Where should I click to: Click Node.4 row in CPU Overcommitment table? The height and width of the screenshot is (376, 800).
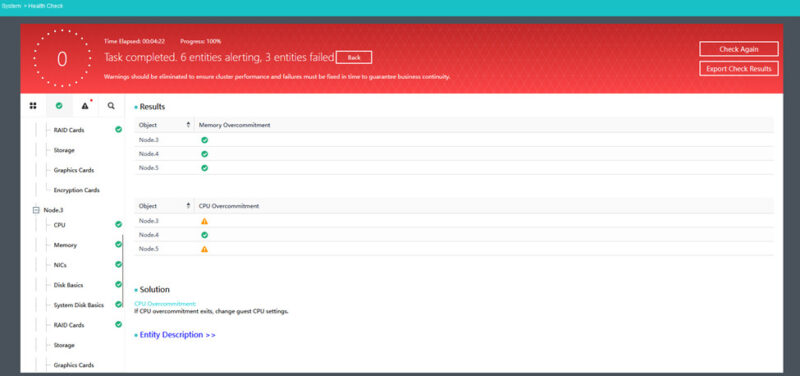[454, 235]
